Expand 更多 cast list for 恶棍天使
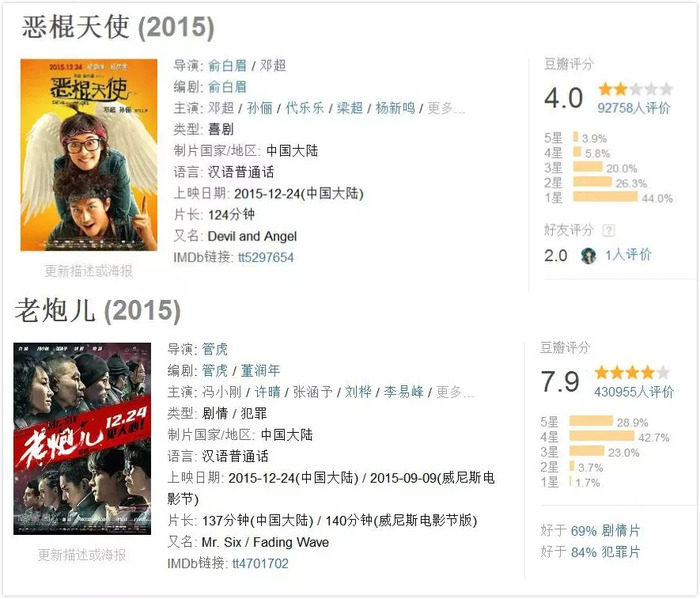Screen dimensions: 700x599 [445, 108]
